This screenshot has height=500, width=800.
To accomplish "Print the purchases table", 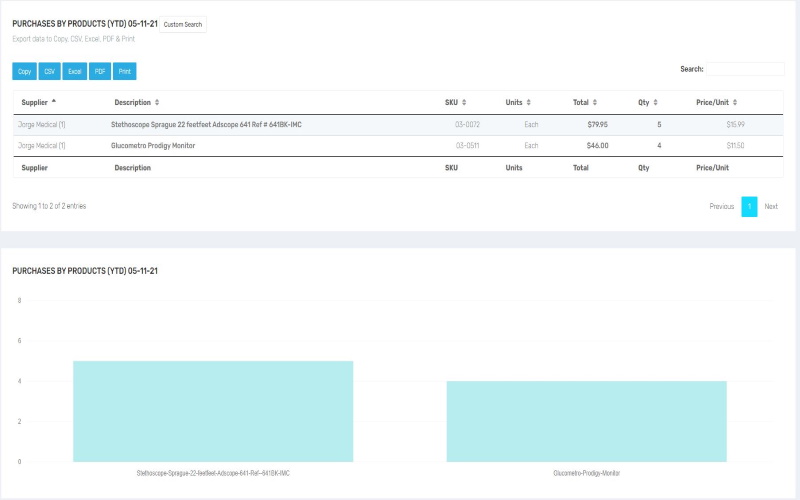I will [125, 71].
